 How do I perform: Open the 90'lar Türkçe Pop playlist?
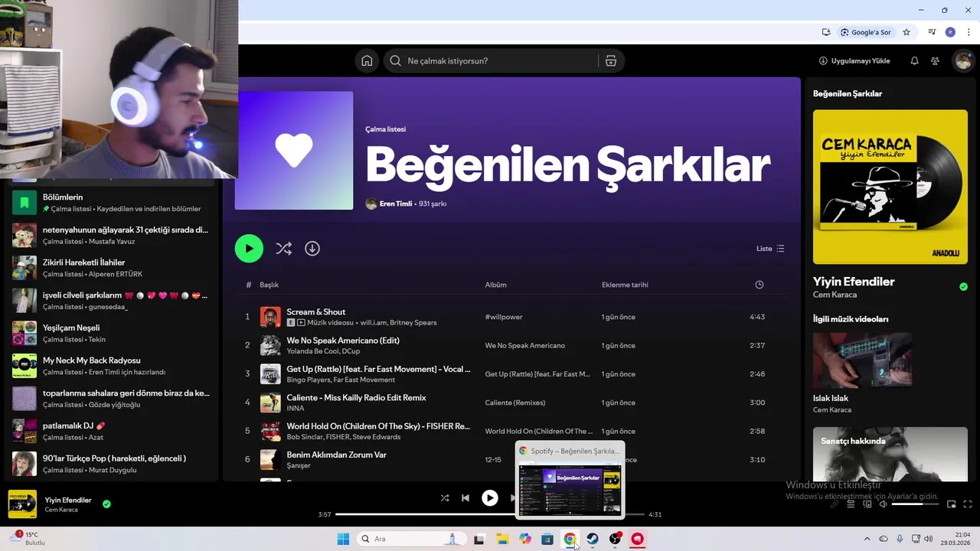point(111,464)
